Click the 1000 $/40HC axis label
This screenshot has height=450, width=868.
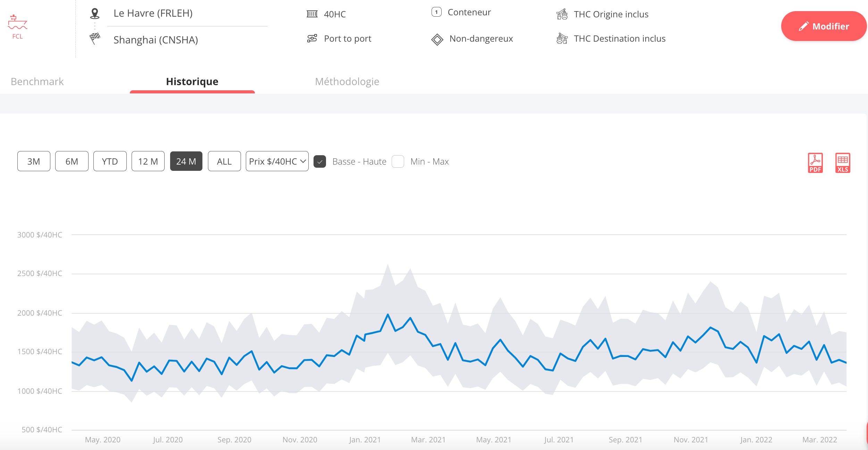pos(40,391)
